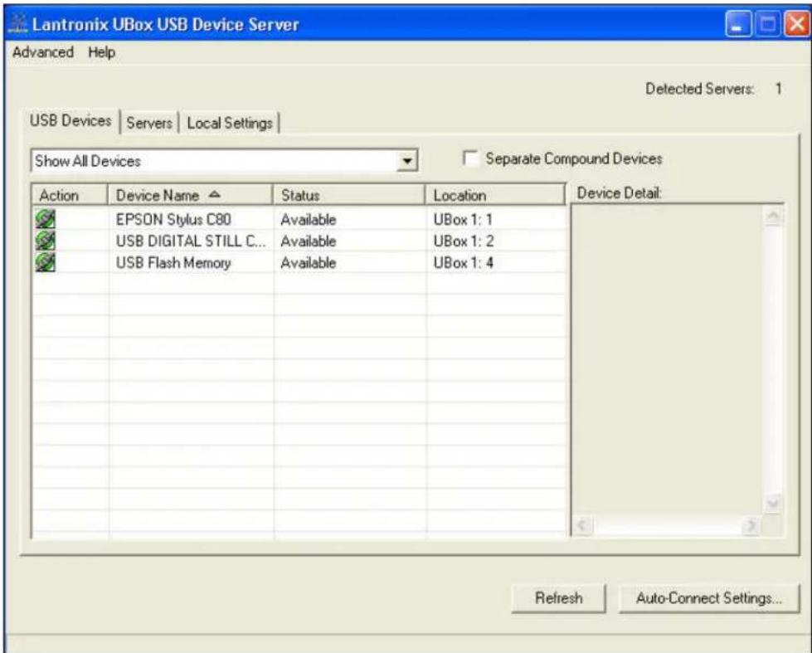Image resolution: width=812 pixels, height=653 pixels.
Task: Click the Available status of USB Flash Memory
Action: [x=308, y=263]
